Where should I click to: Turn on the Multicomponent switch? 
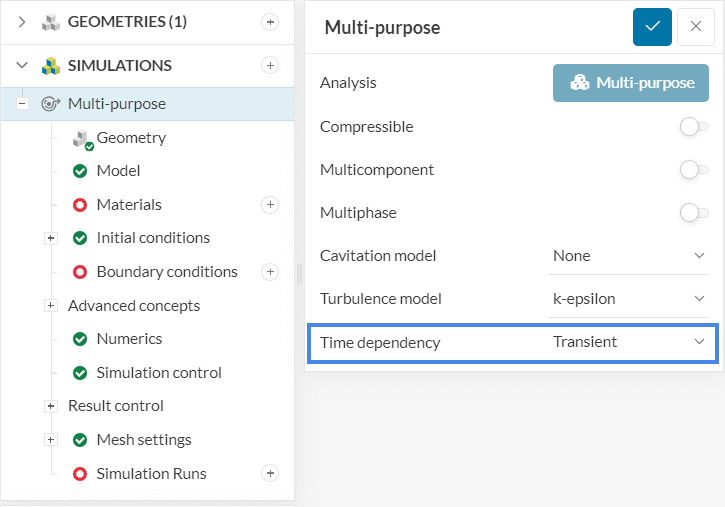689,170
